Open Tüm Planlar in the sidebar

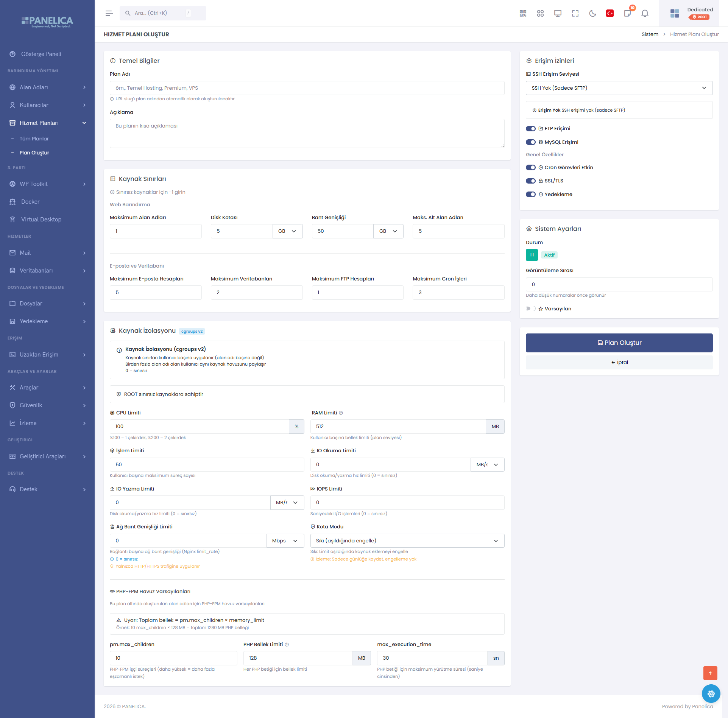click(x=34, y=139)
